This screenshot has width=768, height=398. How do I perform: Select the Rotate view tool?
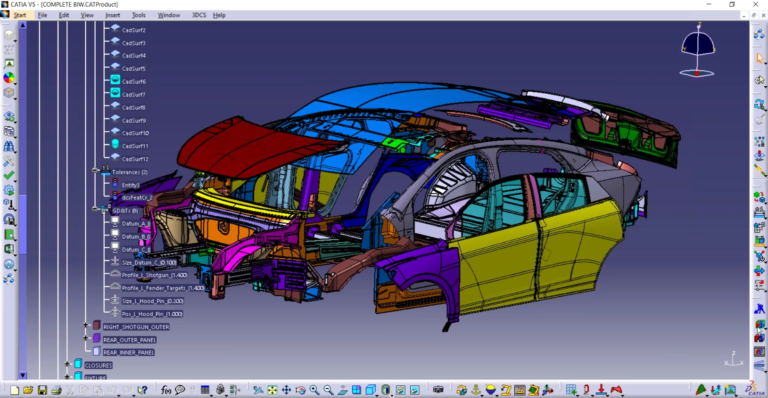point(300,390)
